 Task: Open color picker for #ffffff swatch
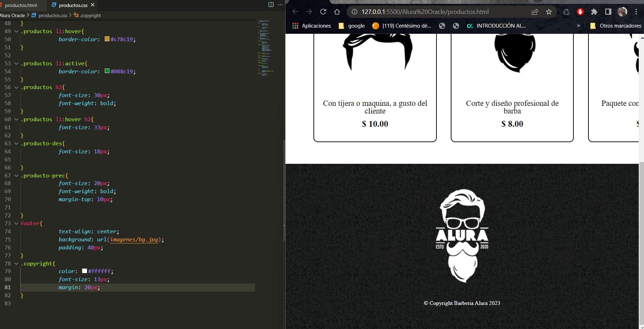[x=85, y=271]
